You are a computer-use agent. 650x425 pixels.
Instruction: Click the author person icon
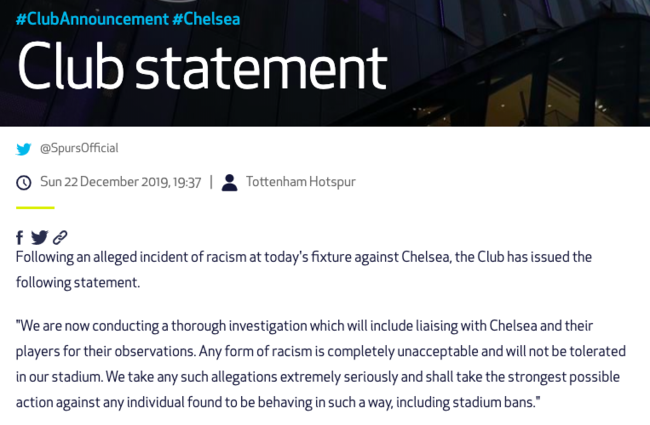(230, 182)
